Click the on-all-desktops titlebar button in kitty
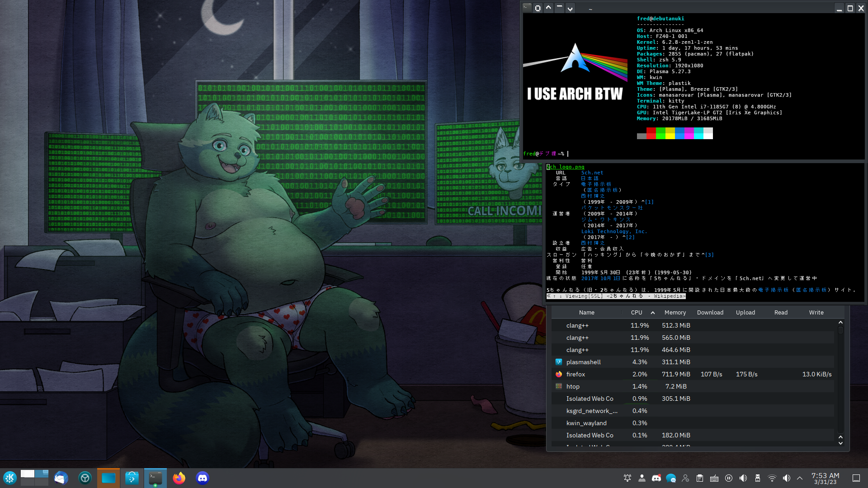Viewport: 868px width, 488px height. tap(538, 8)
